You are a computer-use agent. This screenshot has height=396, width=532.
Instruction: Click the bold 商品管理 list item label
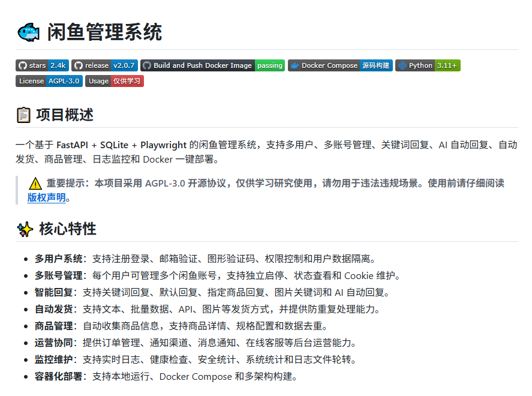pos(53,326)
